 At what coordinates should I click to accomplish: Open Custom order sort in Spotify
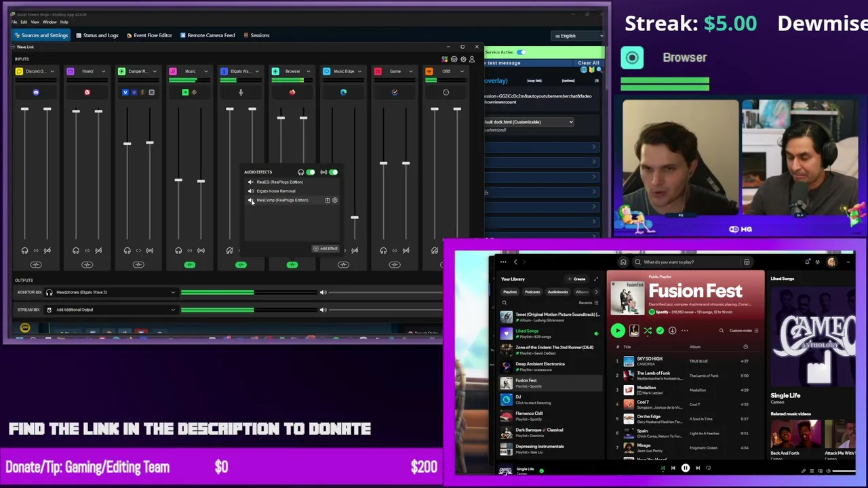(744, 331)
